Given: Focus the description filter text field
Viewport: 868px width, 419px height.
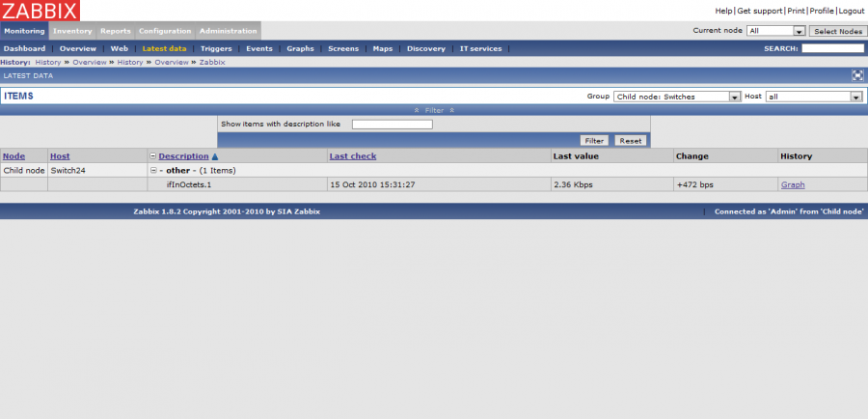Looking at the screenshot, I should [x=392, y=125].
